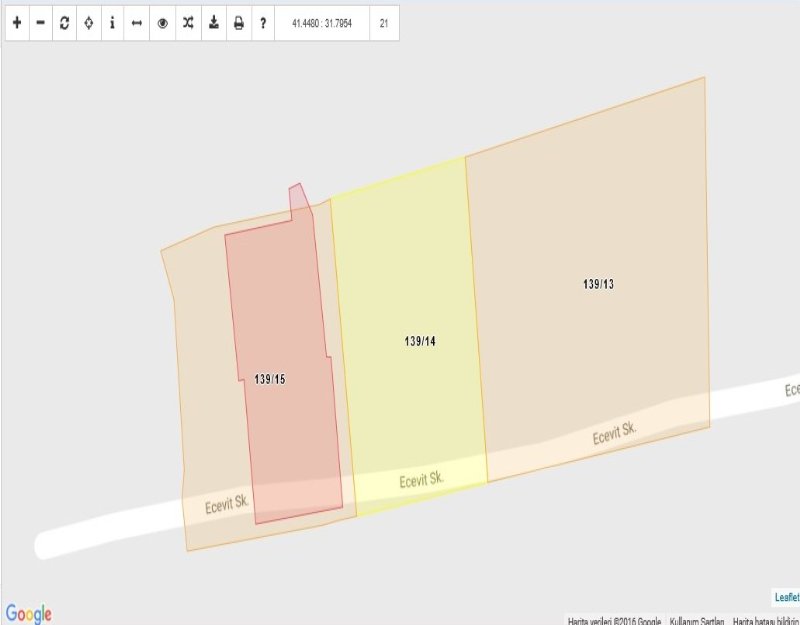Click the crosshair locate icon
Screen dimensions: 800x625
pos(89,22)
